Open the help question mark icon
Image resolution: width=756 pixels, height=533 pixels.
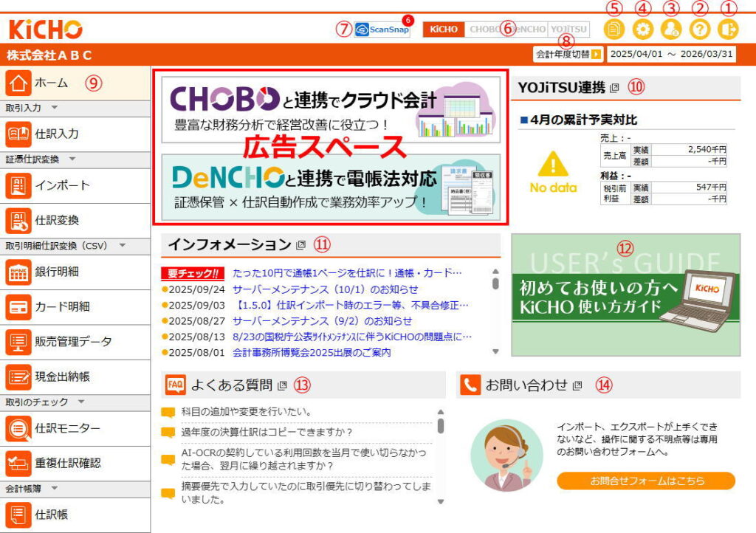click(699, 30)
